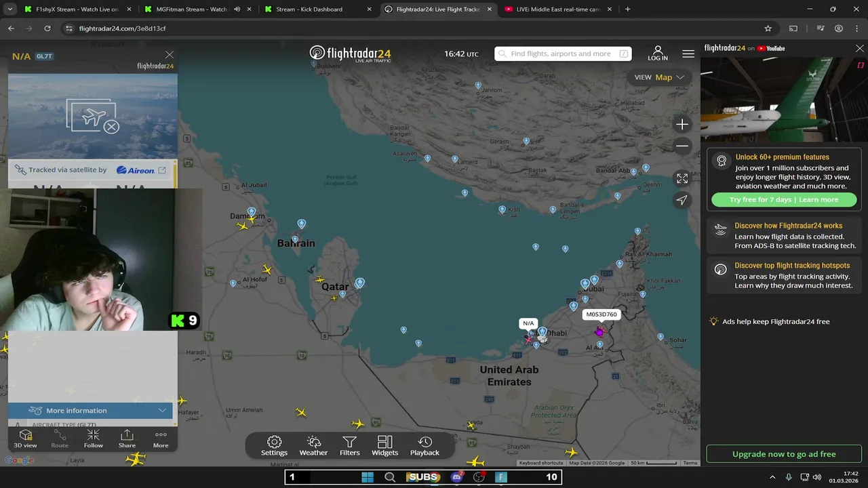Open Discover top flight tracking hotspots
Image resolution: width=868 pixels, height=488 pixels.
click(784, 275)
